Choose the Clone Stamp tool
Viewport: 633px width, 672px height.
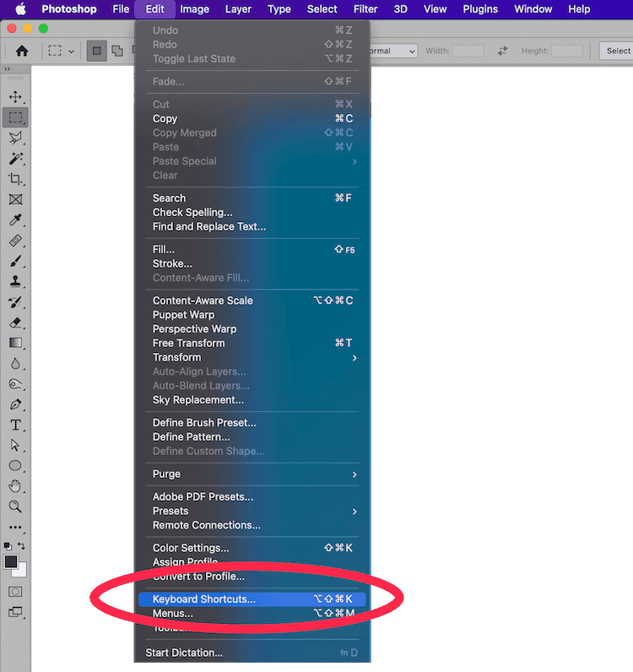[x=15, y=282]
